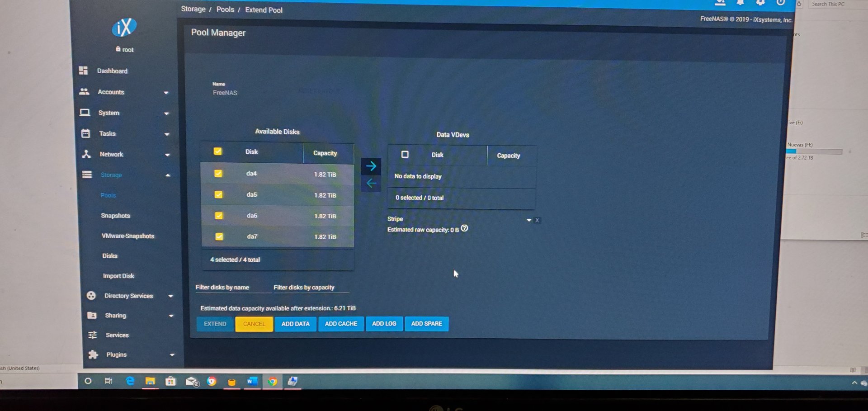
Task: Click the System laptop icon
Action: 85,113
